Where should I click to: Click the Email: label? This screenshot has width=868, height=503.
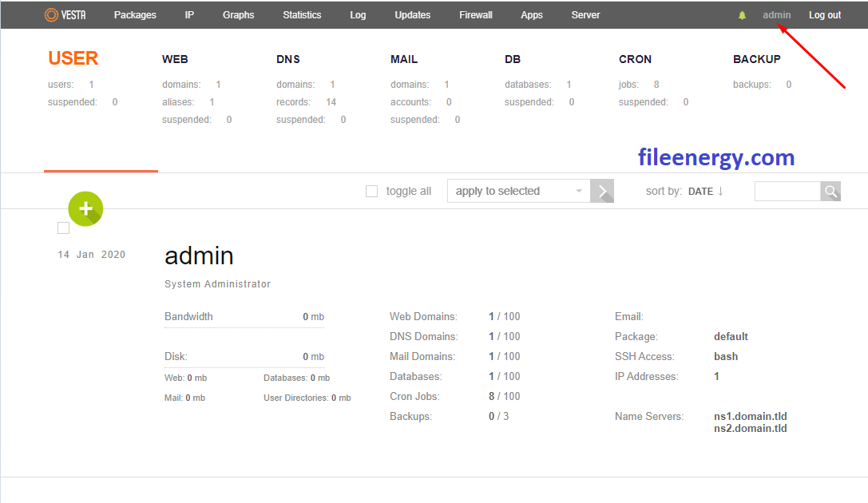click(629, 316)
